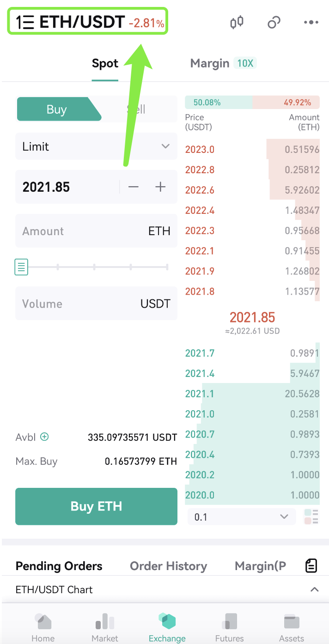This screenshot has height=644, width=329.
Task: Open the order list document icon
Action: coord(311,565)
